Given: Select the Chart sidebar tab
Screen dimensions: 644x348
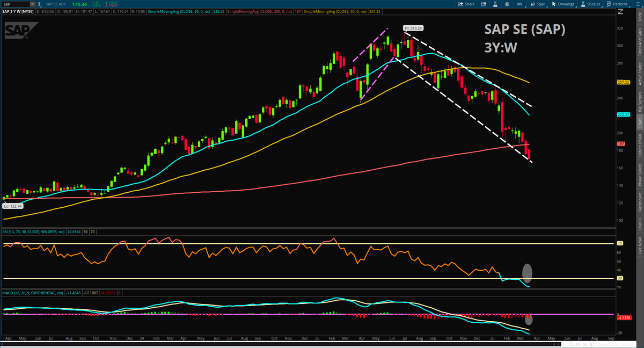Looking at the screenshot, I should pos(639,122).
